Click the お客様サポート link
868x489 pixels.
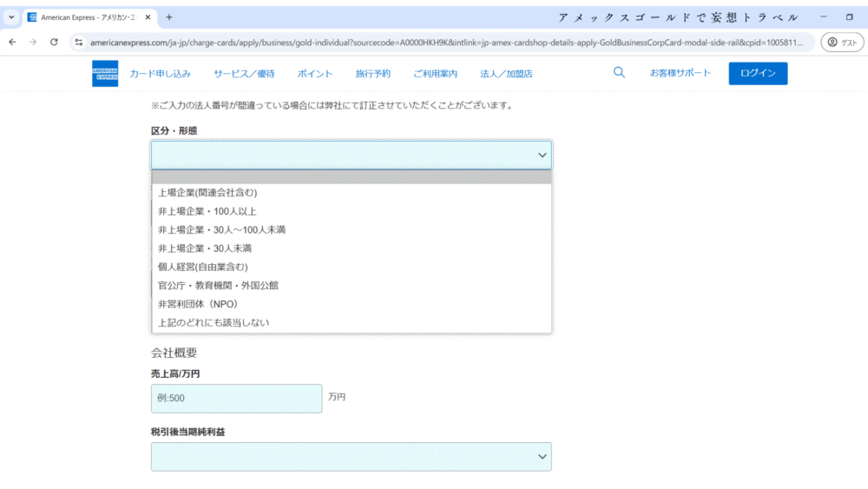pos(680,73)
